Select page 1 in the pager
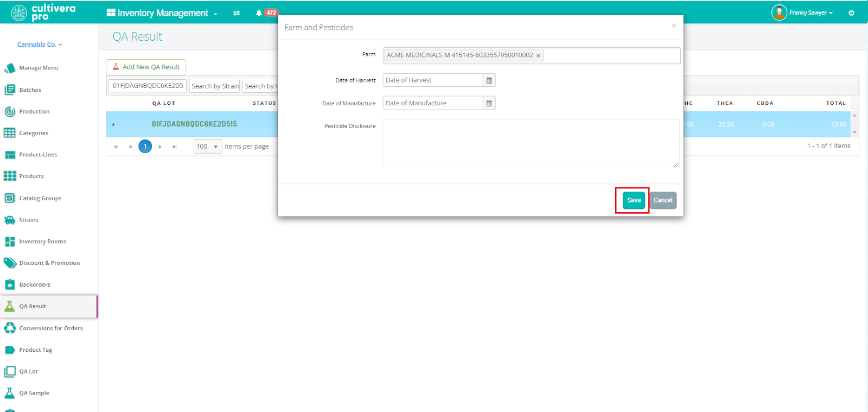The width and height of the screenshot is (868, 412). (x=145, y=147)
